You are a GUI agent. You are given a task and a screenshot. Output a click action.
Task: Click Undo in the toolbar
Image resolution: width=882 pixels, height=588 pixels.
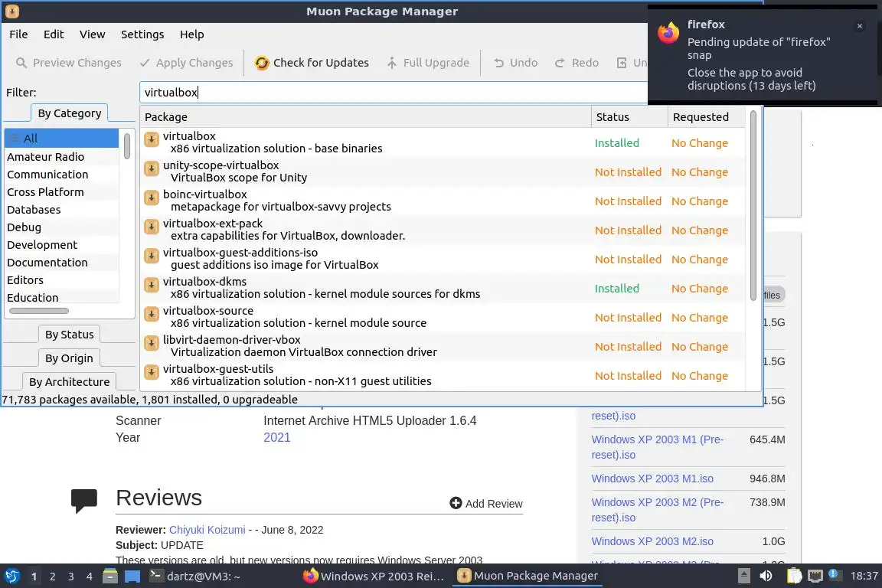[515, 63]
